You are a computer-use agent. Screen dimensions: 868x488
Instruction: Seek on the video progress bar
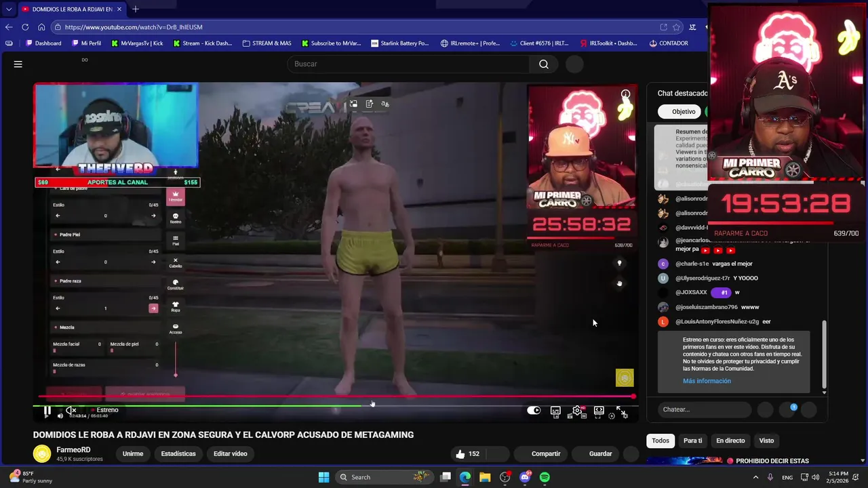[336, 396]
